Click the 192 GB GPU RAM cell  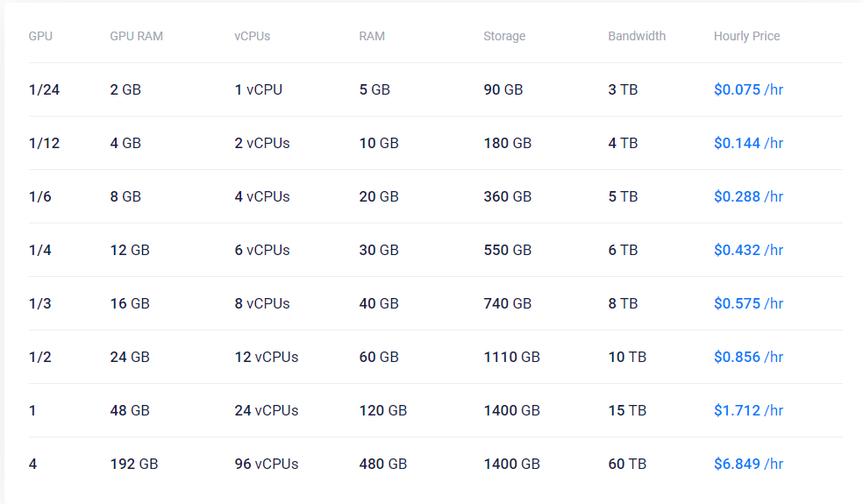click(133, 464)
